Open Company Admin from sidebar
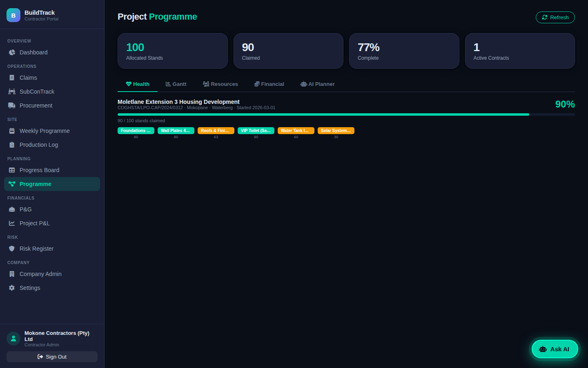588x368 pixels. point(52,274)
